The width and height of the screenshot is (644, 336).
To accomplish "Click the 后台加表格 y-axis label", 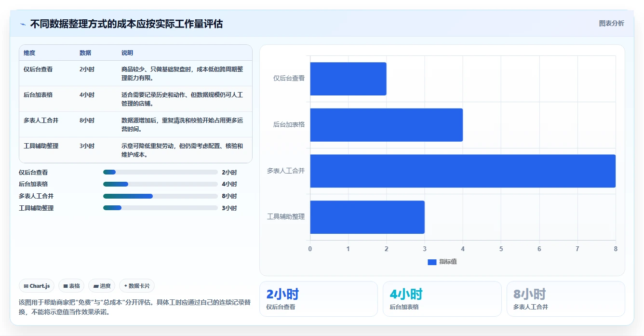I will coord(289,124).
